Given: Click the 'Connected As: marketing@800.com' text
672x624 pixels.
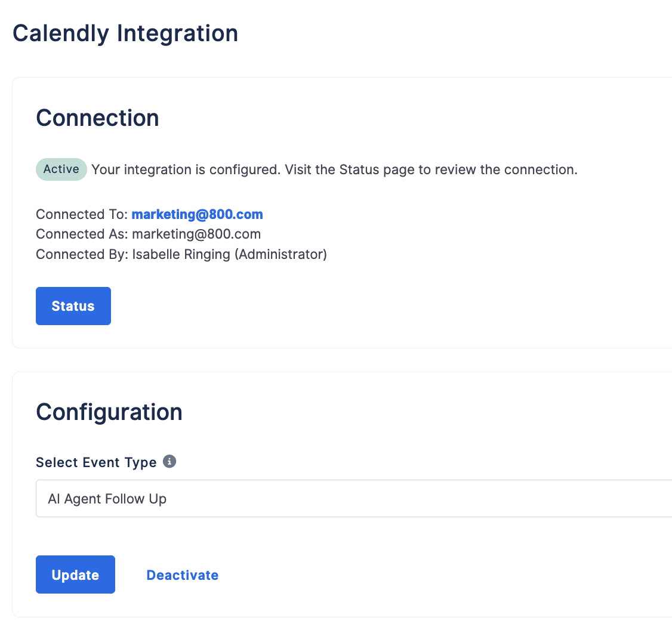Looking at the screenshot, I should coord(148,234).
